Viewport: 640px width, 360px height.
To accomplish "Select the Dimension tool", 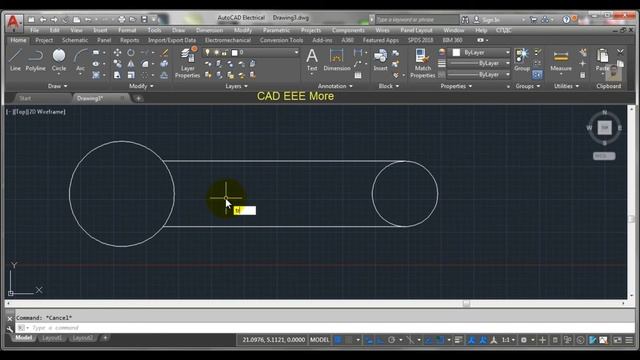I will (337, 60).
